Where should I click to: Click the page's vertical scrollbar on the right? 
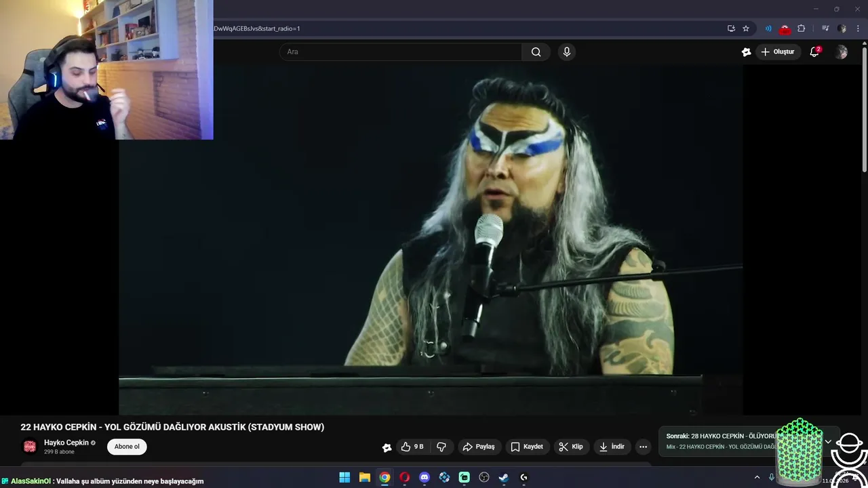click(864, 108)
